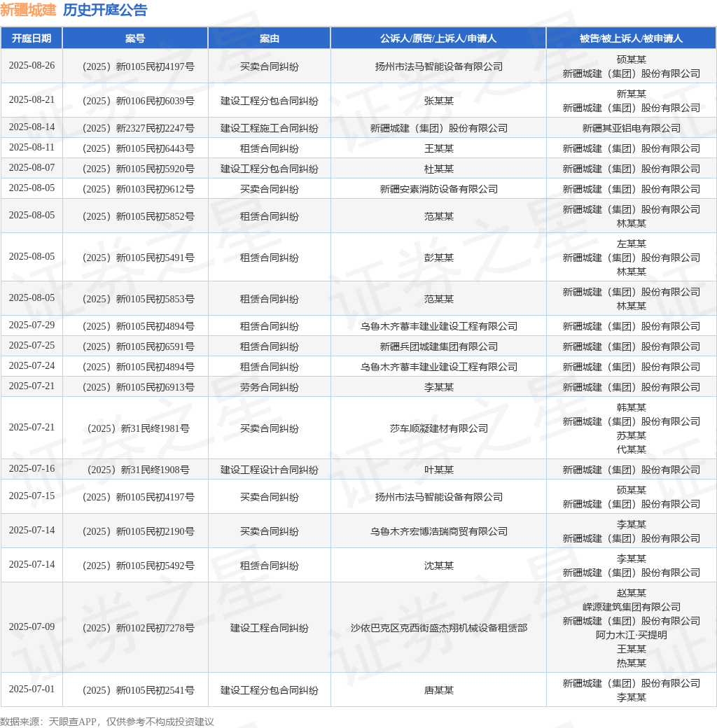Select case number 新31民终1908号

point(139,470)
